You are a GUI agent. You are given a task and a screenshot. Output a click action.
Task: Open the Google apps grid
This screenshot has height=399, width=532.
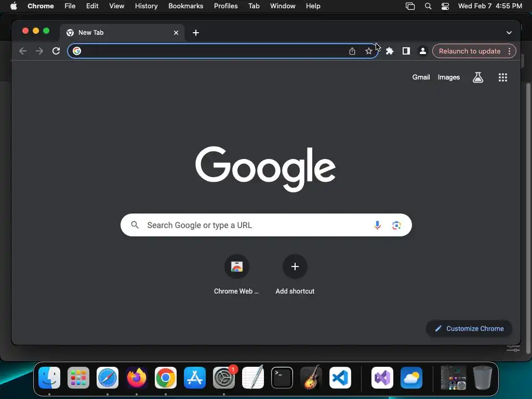[x=503, y=77]
